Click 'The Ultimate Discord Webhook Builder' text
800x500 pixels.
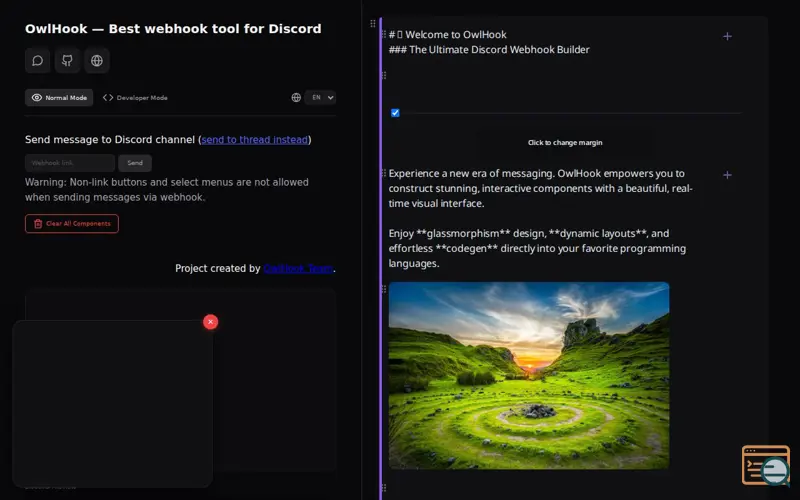click(x=499, y=49)
